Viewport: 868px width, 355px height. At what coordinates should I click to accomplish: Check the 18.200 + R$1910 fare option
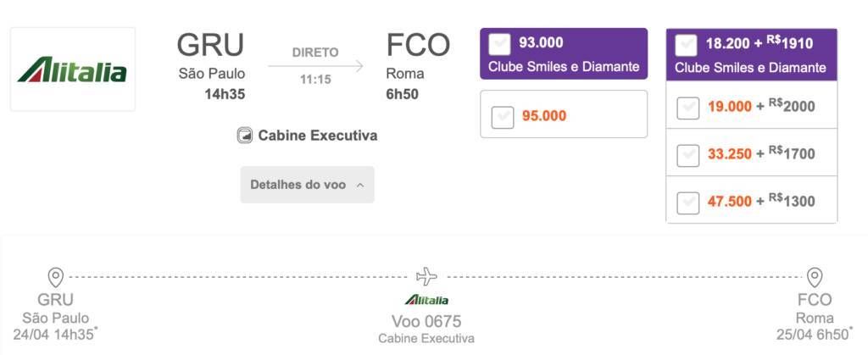click(x=687, y=46)
